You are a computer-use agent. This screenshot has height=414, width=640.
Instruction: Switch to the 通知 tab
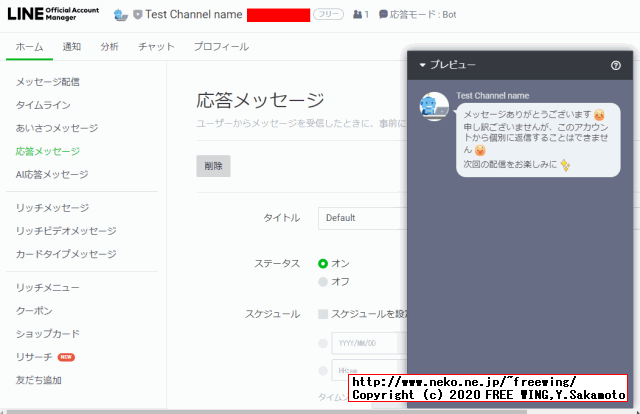tap(71, 47)
